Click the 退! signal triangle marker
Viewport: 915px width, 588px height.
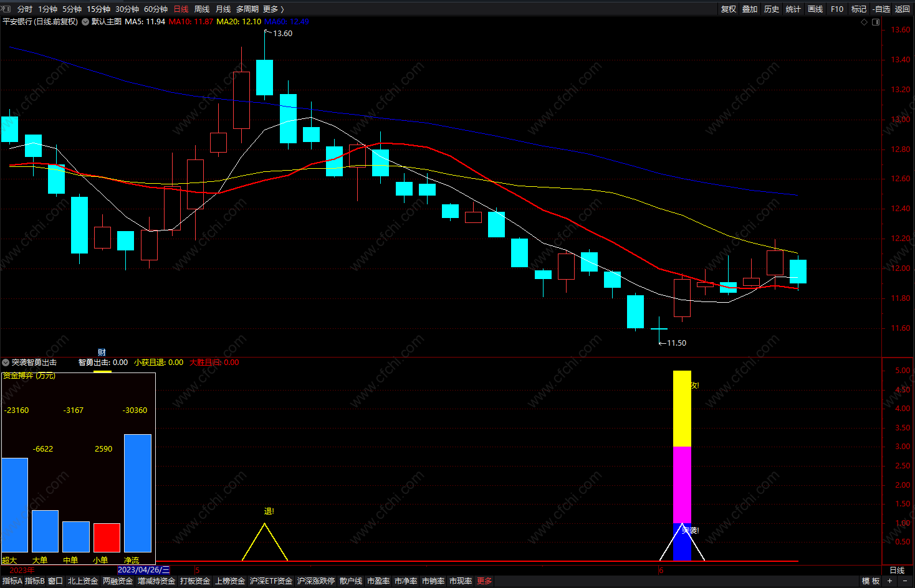tap(265, 541)
